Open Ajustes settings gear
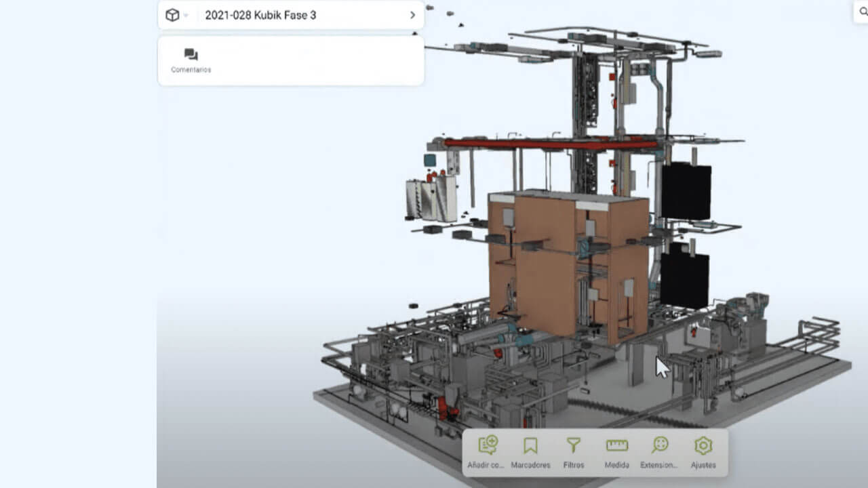 click(703, 452)
